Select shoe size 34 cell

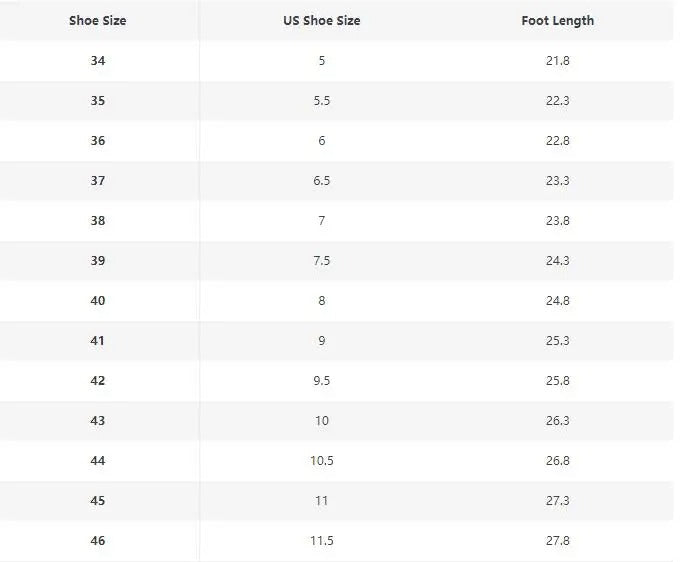[x=97, y=61]
